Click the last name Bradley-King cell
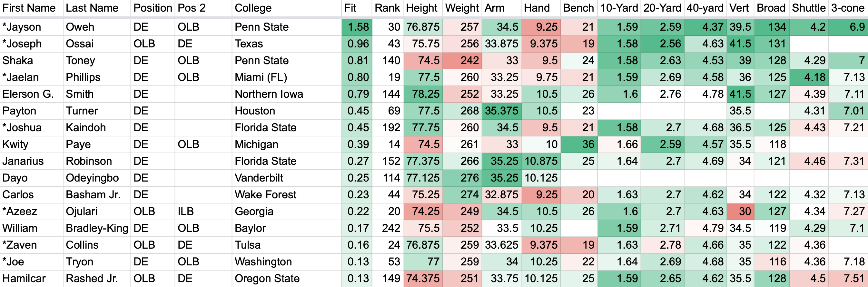 97,228
